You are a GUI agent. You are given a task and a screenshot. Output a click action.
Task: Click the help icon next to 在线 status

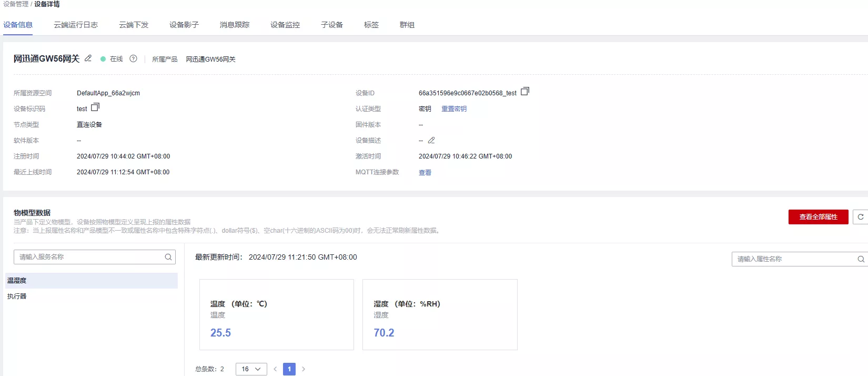133,59
